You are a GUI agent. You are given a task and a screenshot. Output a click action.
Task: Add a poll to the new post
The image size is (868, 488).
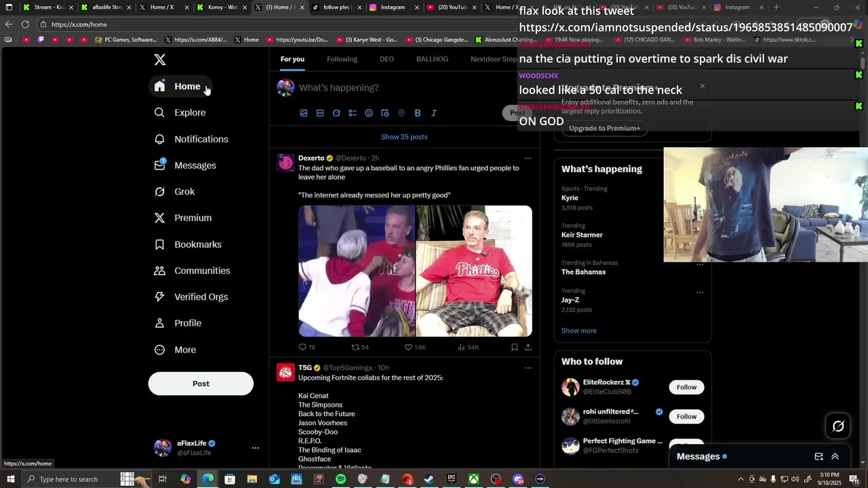click(353, 113)
